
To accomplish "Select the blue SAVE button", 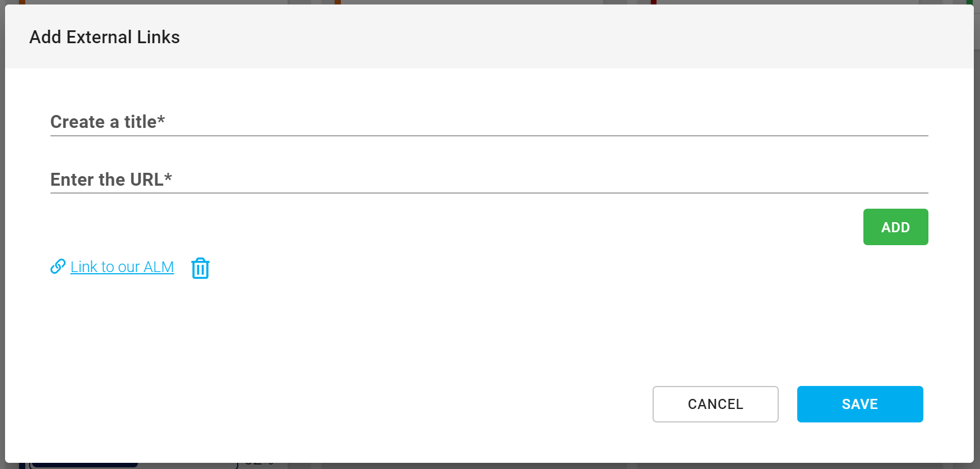I will pos(860,404).
